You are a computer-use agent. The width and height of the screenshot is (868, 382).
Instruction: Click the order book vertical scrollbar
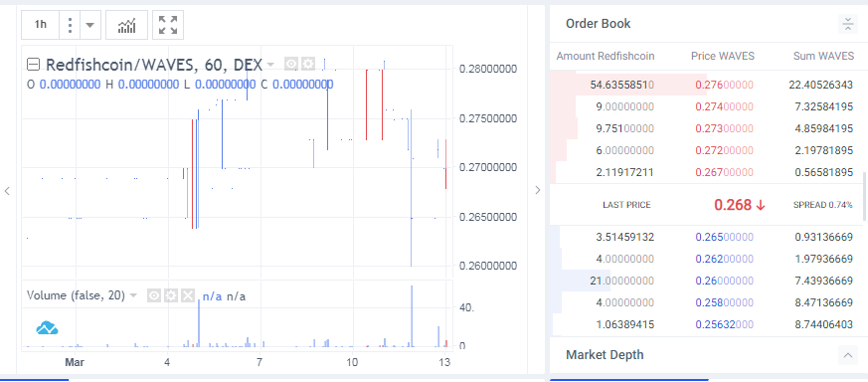pos(863,197)
